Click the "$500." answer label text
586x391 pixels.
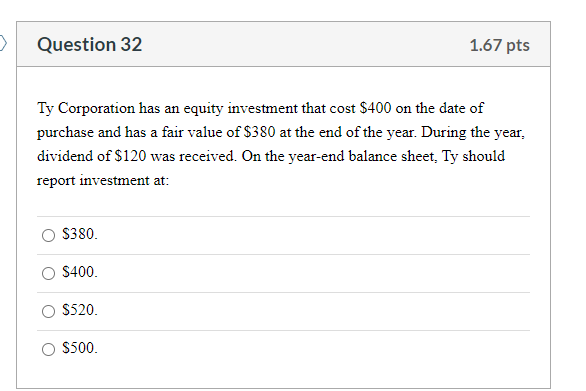pyautogui.click(x=80, y=348)
